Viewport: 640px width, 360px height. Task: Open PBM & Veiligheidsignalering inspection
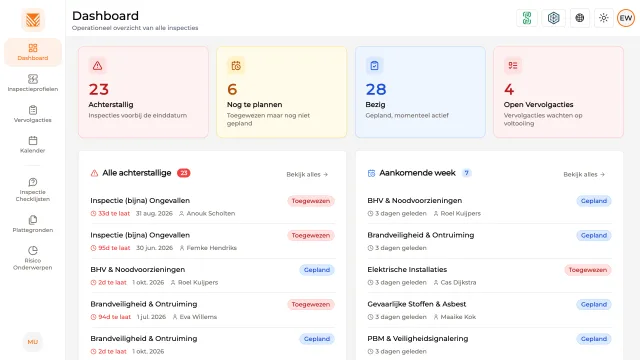[x=489, y=344]
